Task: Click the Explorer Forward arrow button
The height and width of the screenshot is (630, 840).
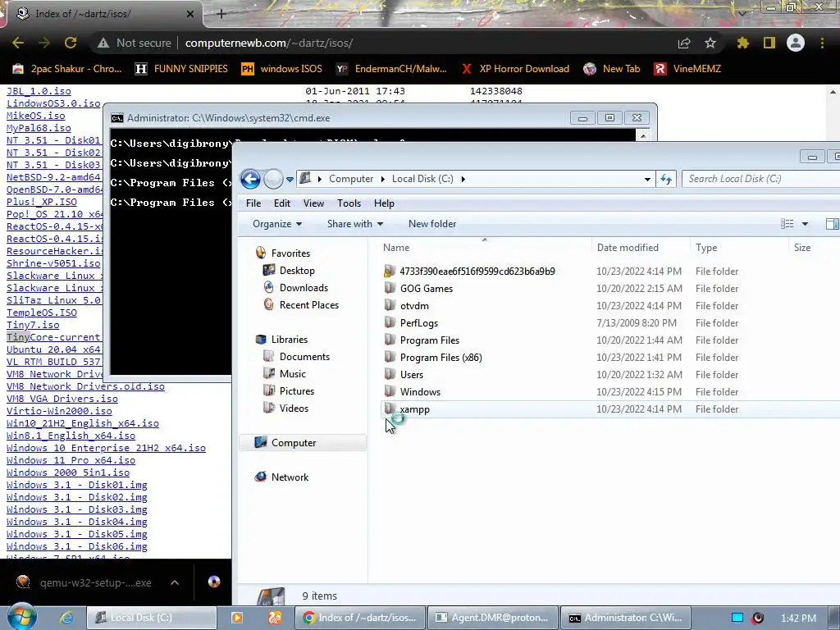Action: tap(273, 179)
